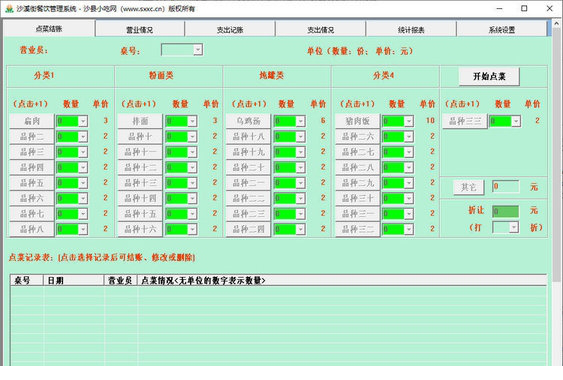Click the 品种四 item button
Viewport: 563px width, 380px height.
coord(32,167)
